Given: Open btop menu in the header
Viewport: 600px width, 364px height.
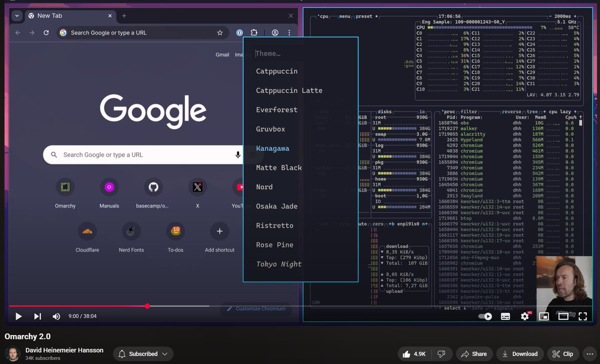Looking at the screenshot, I should click(x=344, y=16).
